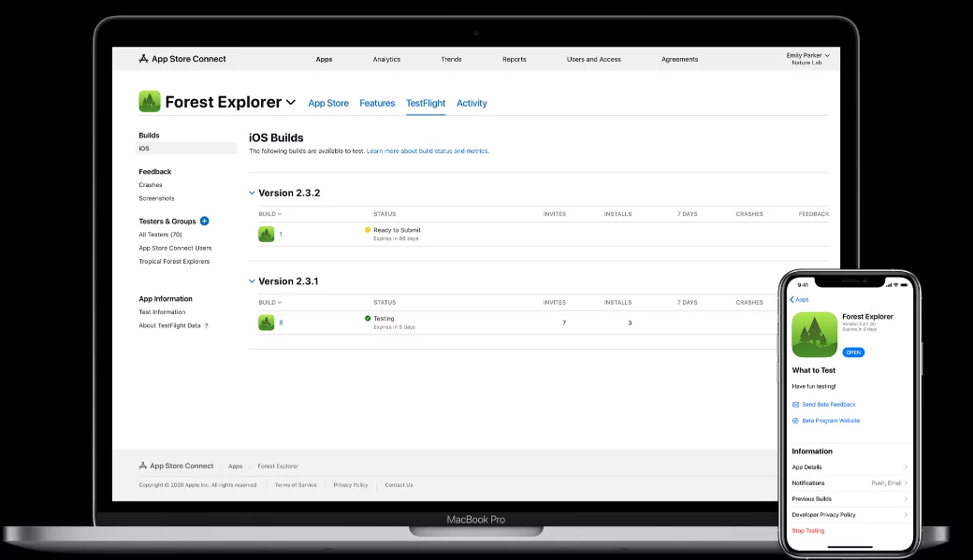Tap the back chevron next to Apps on iPhone

[791, 299]
